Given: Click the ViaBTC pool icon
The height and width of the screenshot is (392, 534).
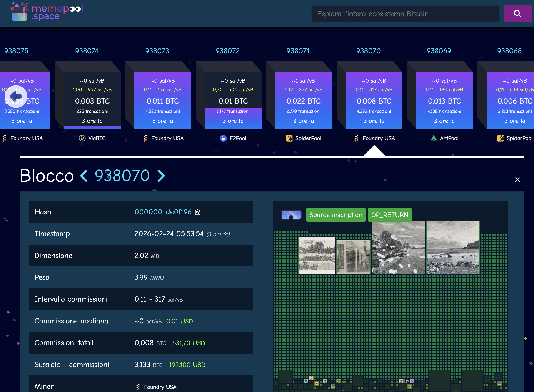Looking at the screenshot, I should (82, 138).
